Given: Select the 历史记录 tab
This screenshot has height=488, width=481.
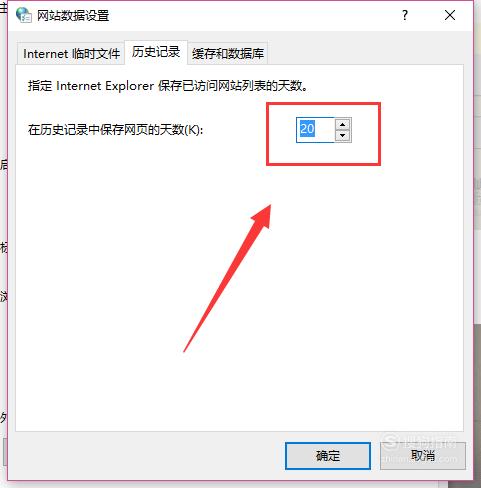Looking at the screenshot, I should coord(156,52).
